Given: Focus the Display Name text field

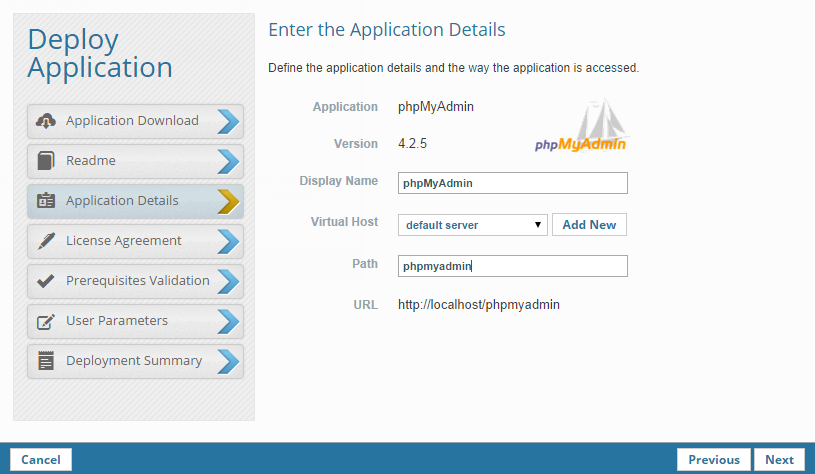Looking at the screenshot, I should pyautogui.click(x=512, y=183).
